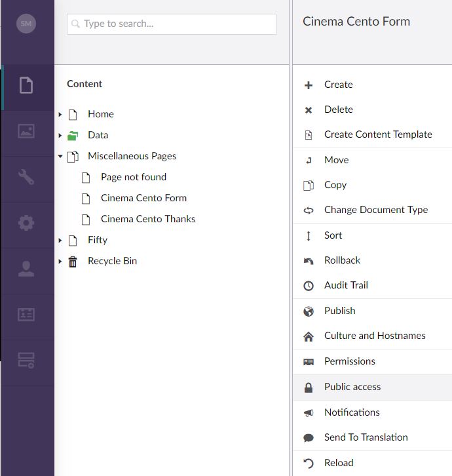Image resolution: width=452 pixels, height=476 pixels.
Task: Open Cinema Cento Thanks page
Action: click(x=148, y=219)
